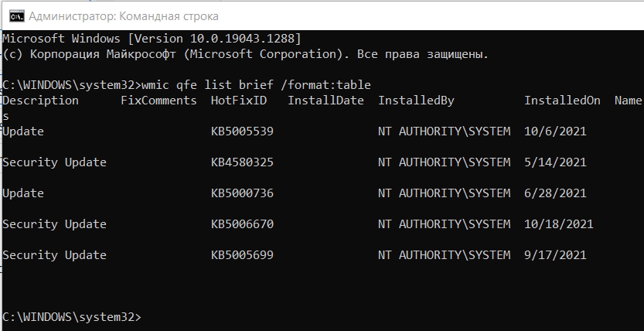Click the bottom 'C:\WINDOWS\system32>' prompt
Screen dimensions: 644x331
72,317
